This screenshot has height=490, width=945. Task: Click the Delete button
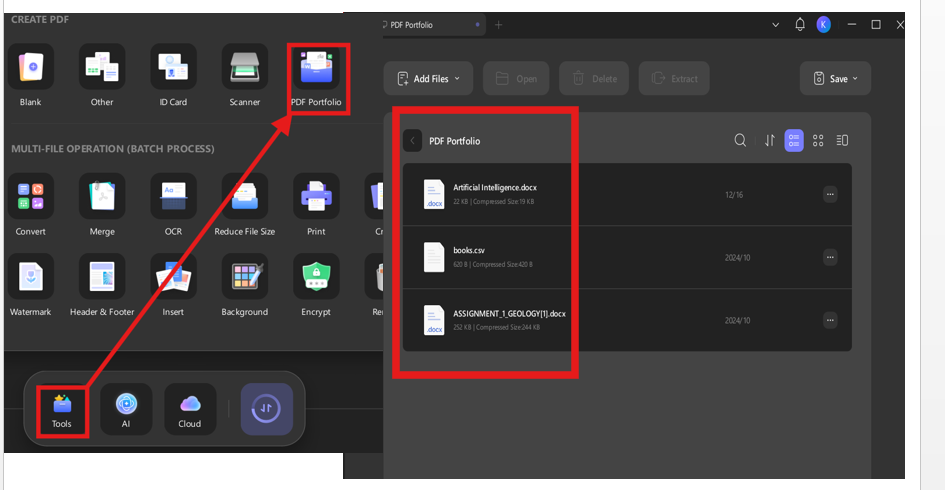pos(594,78)
